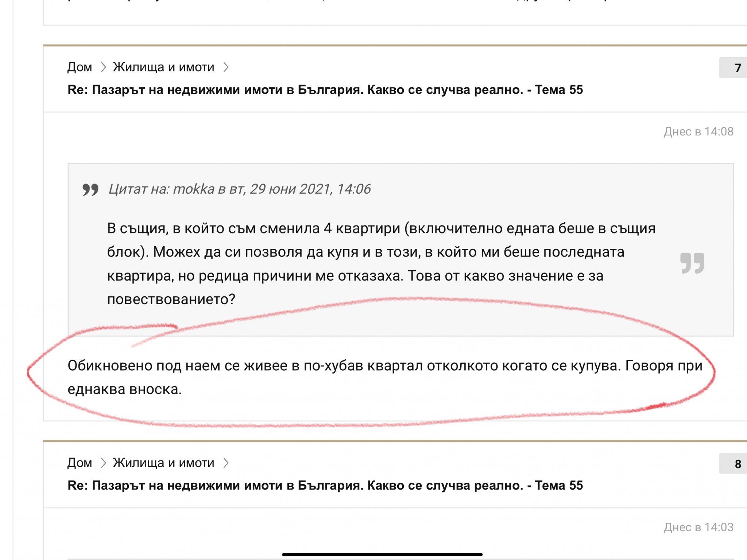The height and width of the screenshot is (560, 747).
Task: Open the Жилища и имоти breadcrumb in post 7
Action: coord(163,67)
